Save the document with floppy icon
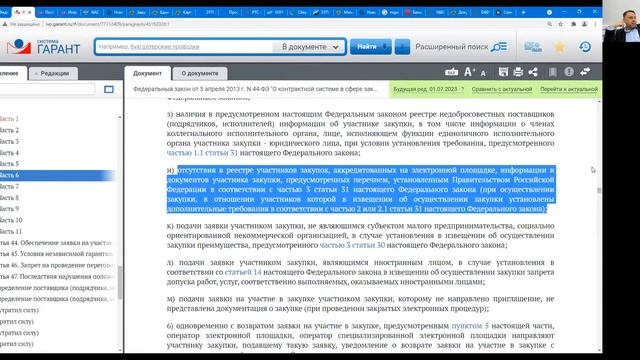Screen dimensions: 640x360 503,72
